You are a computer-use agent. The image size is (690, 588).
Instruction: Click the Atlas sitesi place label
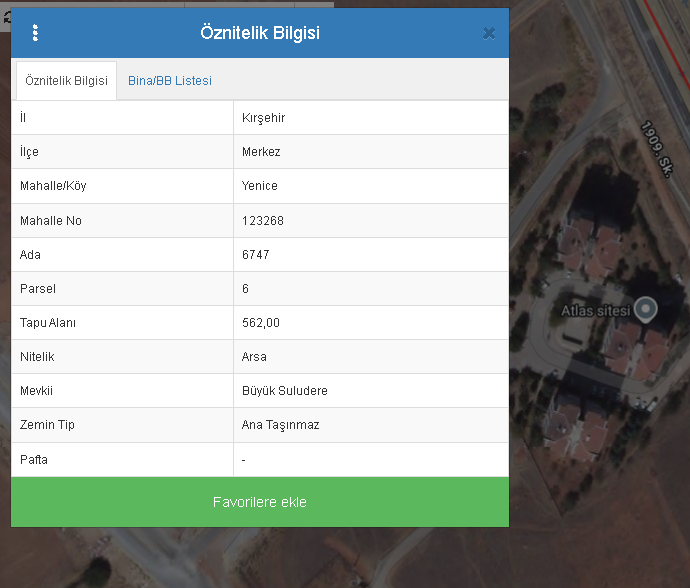coord(596,310)
